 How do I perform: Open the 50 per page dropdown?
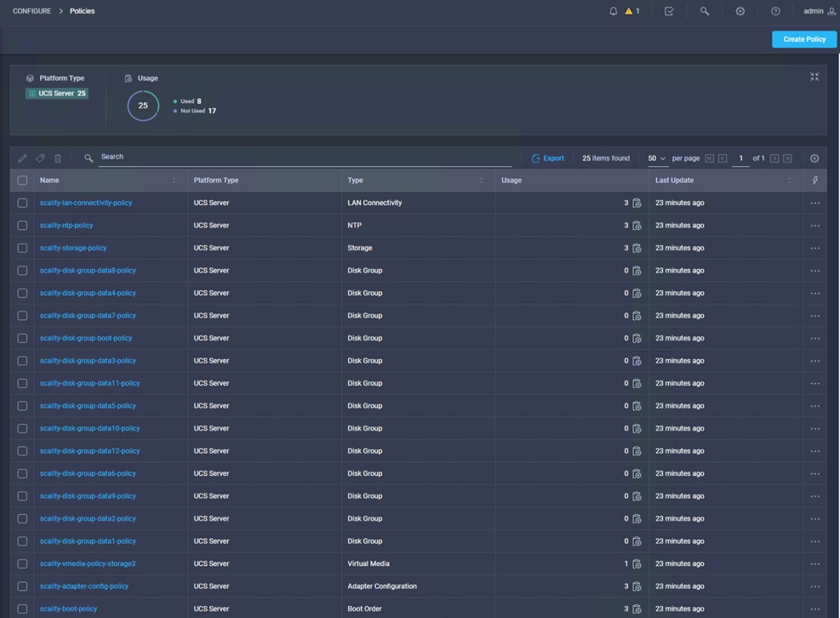(657, 158)
